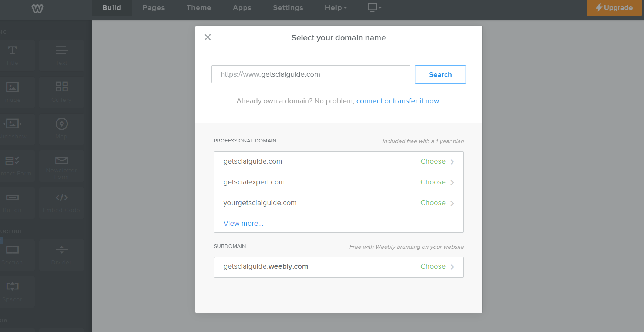Screen dimensions: 644x332
Task: Close the domain name dialog
Action: point(208,37)
